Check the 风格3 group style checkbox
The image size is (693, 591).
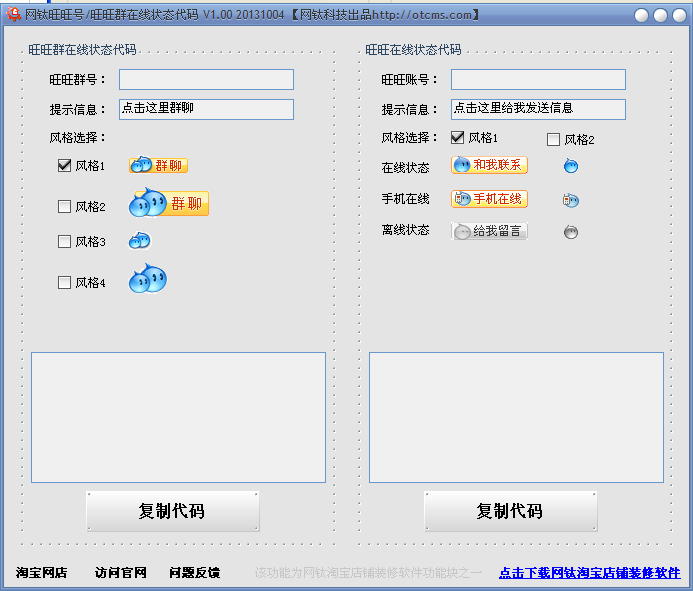(x=65, y=241)
